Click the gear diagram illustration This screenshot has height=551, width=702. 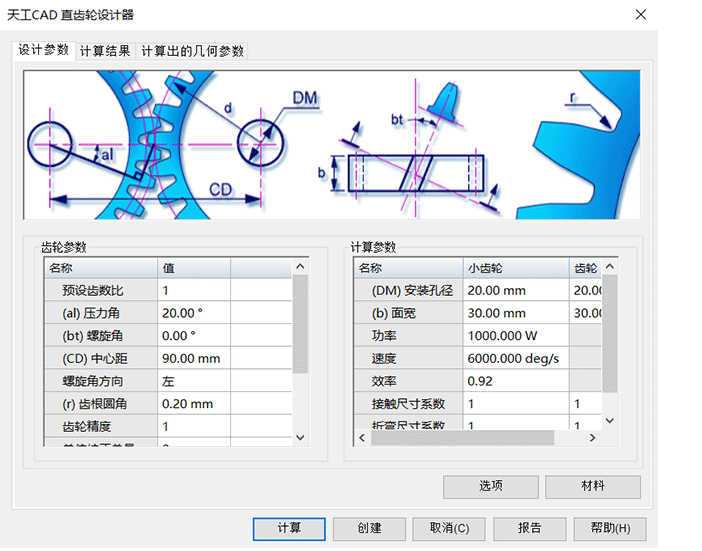pyautogui.click(x=332, y=145)
